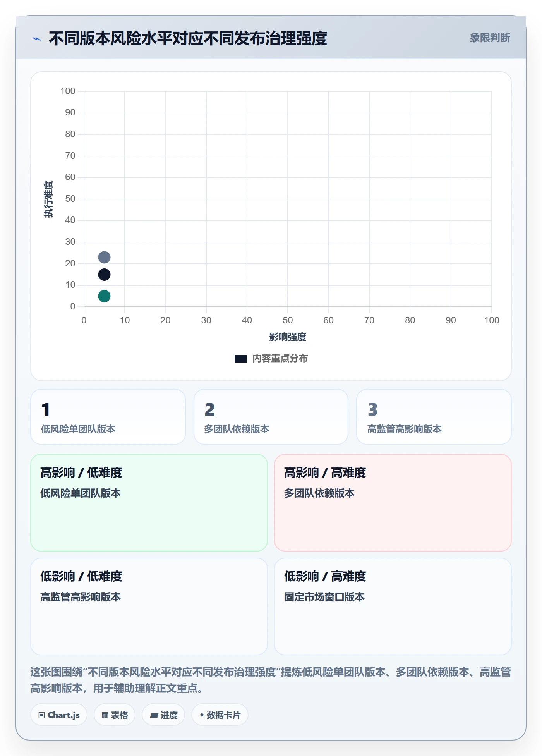Image resolution: width=542 pixels, height=756 pixels.
Task: Click the 进度 progress tag chip
Action: click(163, 715)
